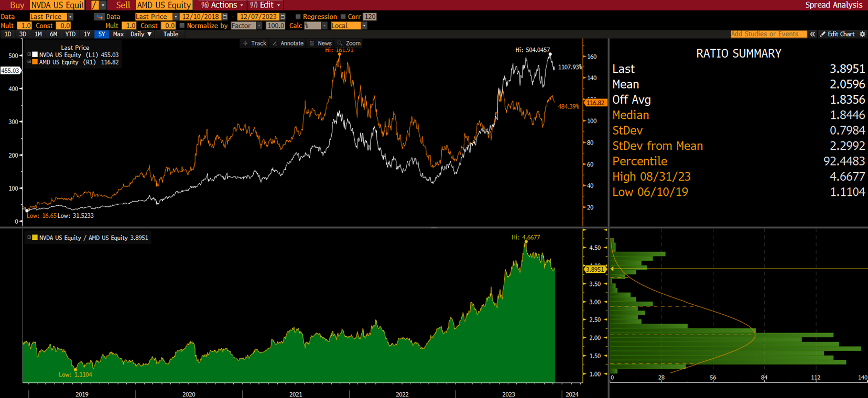Click the swap securities arrows icon
The height and width of the screenshot is (398, 868).
coord(99,17)
